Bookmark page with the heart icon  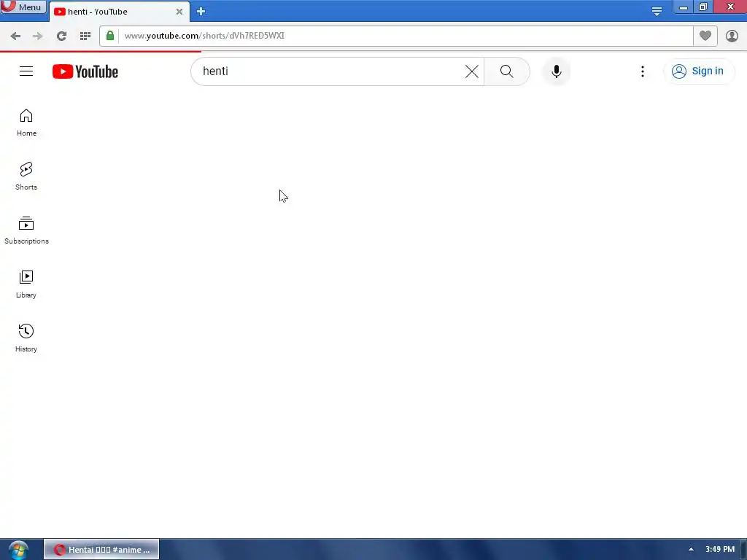[x=705, y=36]
